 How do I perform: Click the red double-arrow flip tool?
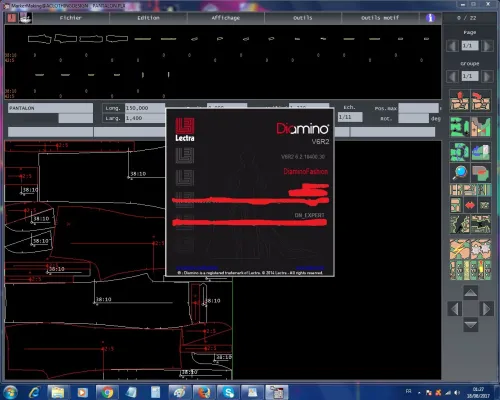pos(470,205)
